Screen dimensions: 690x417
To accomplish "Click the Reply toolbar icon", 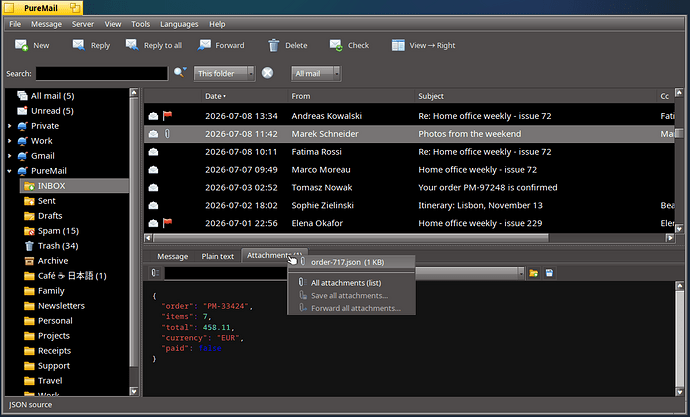I will pyautogui.click(x=79, y=45).
